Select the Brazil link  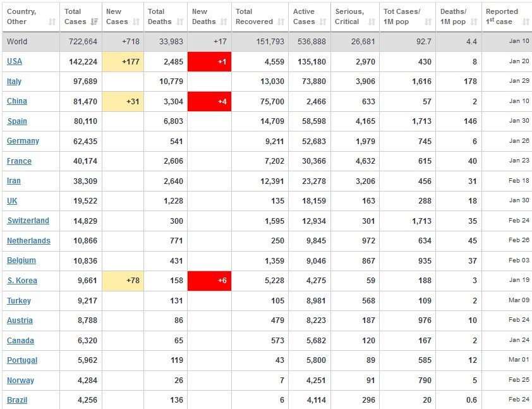tap(17, 400)
